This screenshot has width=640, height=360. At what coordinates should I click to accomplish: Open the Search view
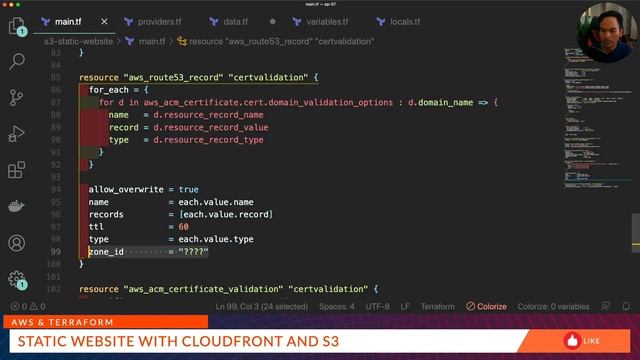click(17, 61)
